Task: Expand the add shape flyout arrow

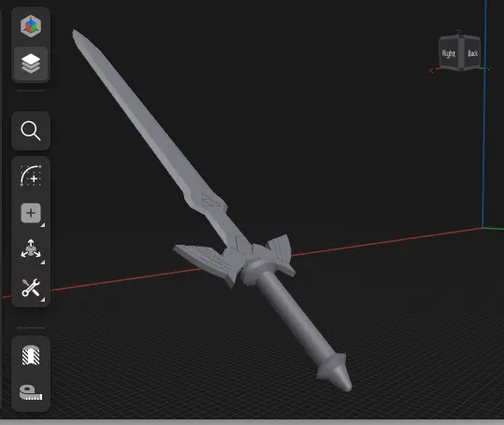Action: 43,225
